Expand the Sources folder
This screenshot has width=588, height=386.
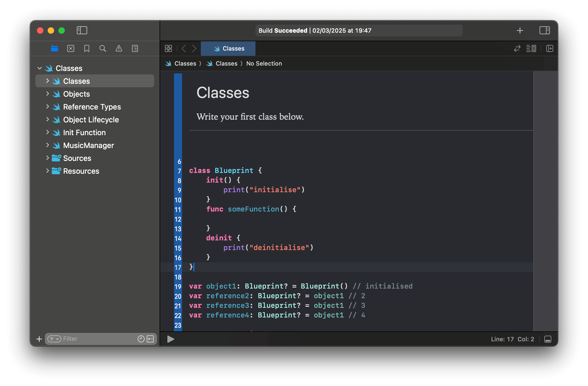(x=47, y=158)
